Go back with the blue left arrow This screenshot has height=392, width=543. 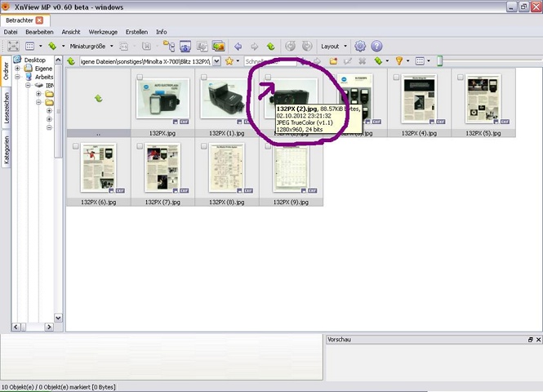(238, 47)
